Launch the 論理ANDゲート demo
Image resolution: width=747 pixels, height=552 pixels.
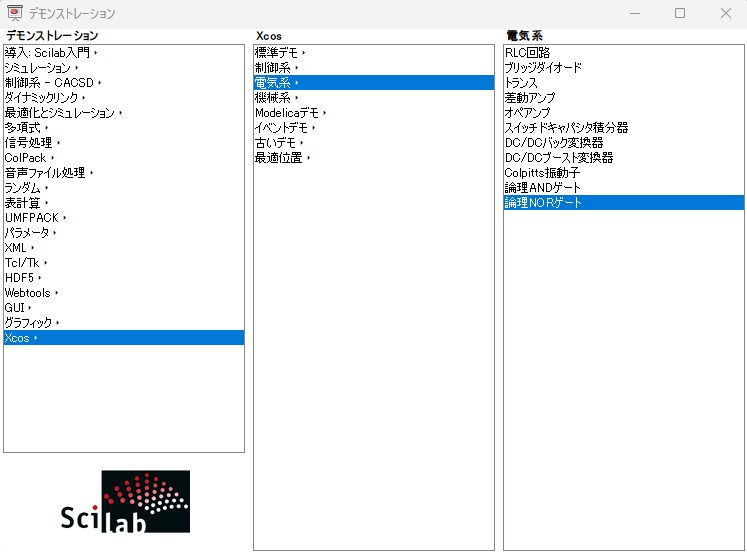(x=624, y=188)
